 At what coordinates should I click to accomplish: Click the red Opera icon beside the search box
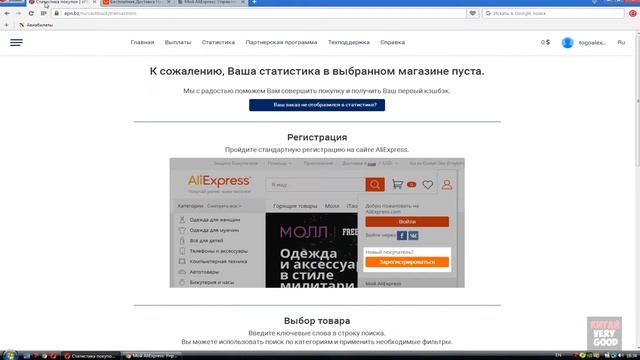tap(633, 13)
